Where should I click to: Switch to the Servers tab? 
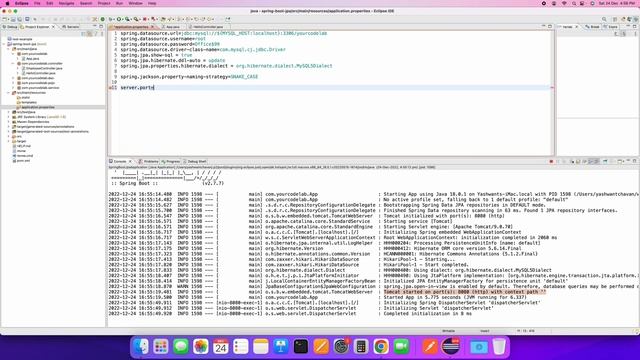pyautogui.click(x=71, y=27)
